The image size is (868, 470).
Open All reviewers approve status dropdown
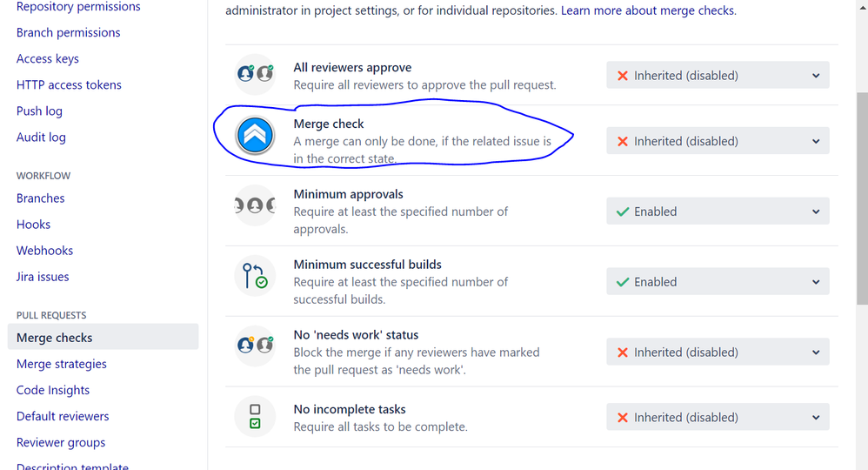click(x=718, y=76)
